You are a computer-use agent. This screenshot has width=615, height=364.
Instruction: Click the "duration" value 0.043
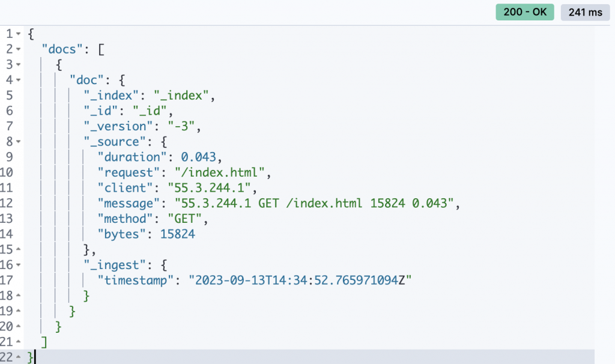point(198,157)
